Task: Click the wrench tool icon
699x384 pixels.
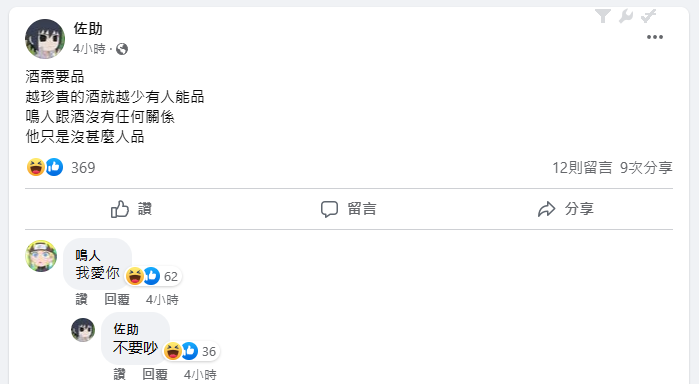Action: (x=626, y=16)
